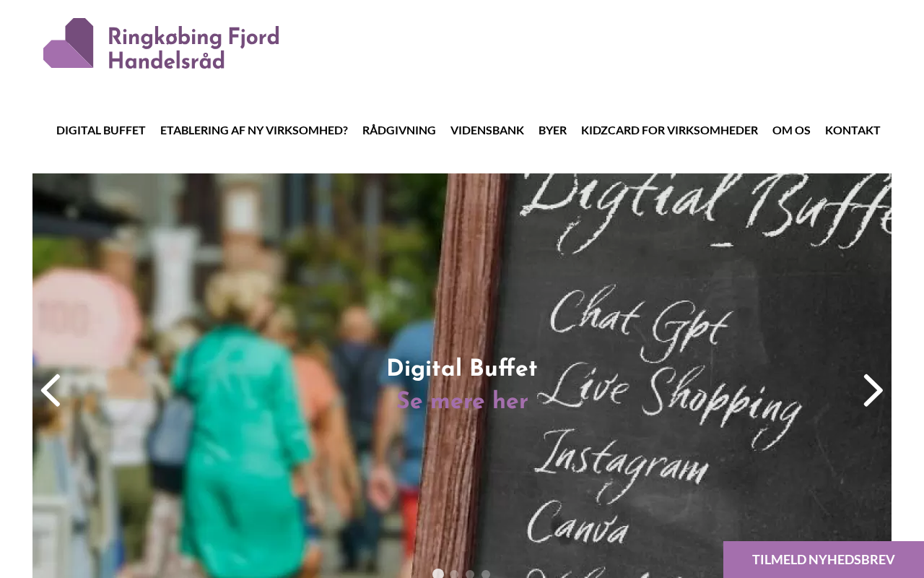Advance to next slide with right arrow

pos(873,390)
